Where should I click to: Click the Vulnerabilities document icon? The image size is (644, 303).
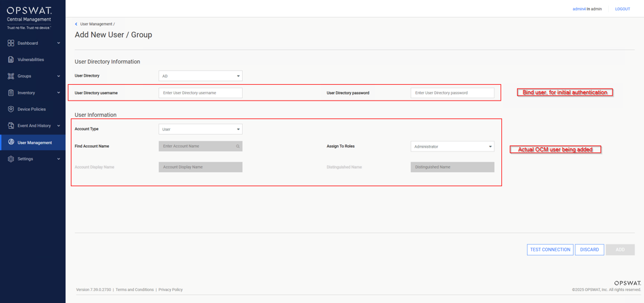point(11,60)
